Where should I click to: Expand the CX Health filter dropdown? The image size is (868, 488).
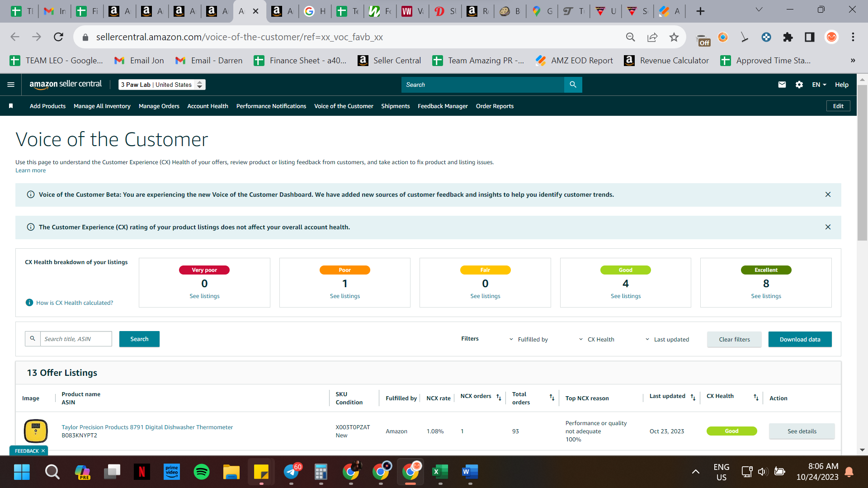click(x=596, y=339)
